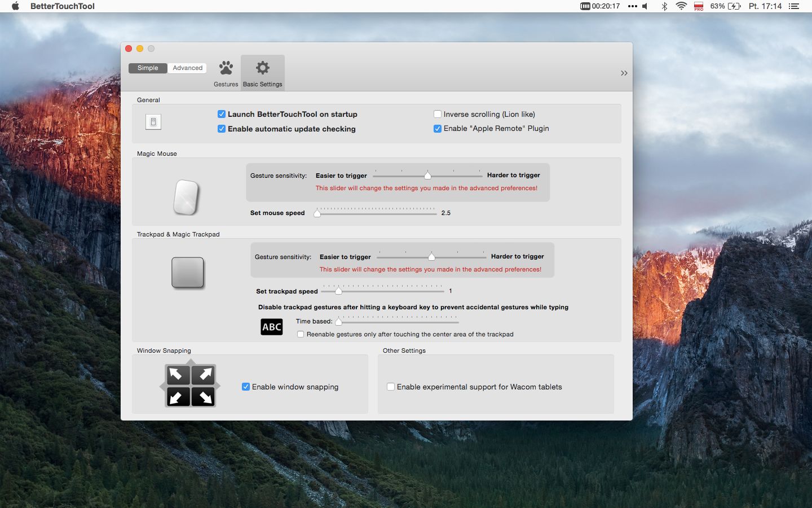Toggle Enable "Apple Remote" Plugin checkbox
Viewport: 812px width, 508px height.
438,128
